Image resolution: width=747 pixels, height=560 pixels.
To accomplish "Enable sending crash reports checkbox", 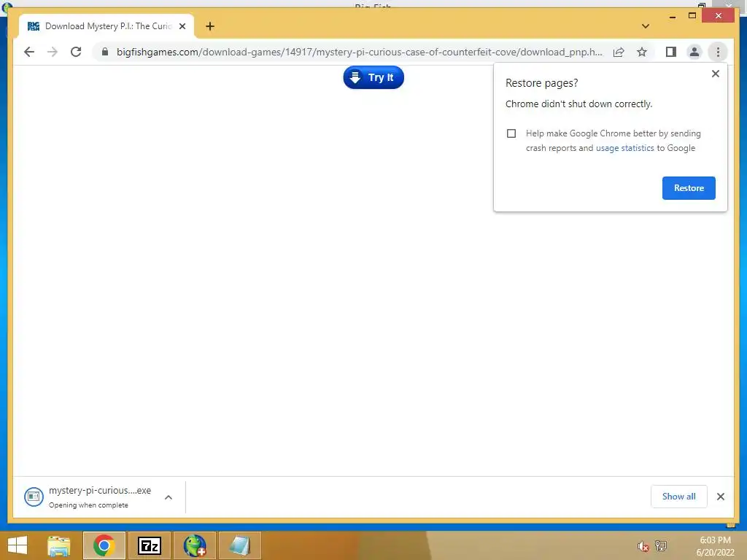I will pyautogui.click(x=511, y=133).
